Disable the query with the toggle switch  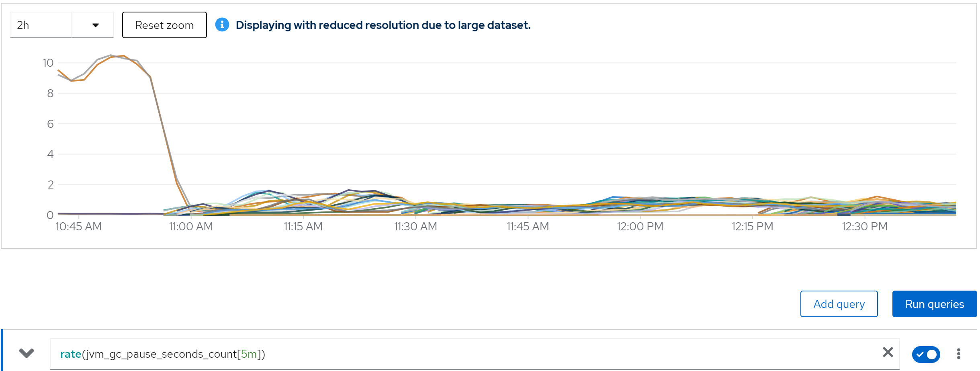(x=926, y=354)
